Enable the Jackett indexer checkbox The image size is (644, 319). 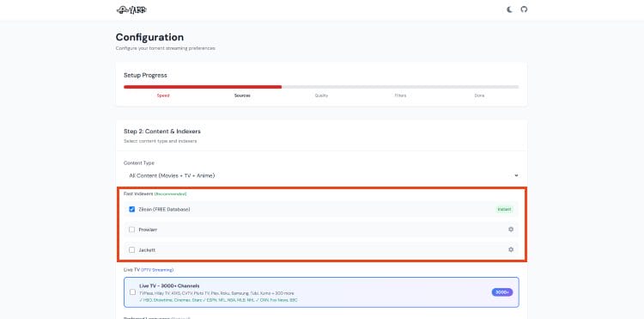pyautogui.click(x=132, y=249)
